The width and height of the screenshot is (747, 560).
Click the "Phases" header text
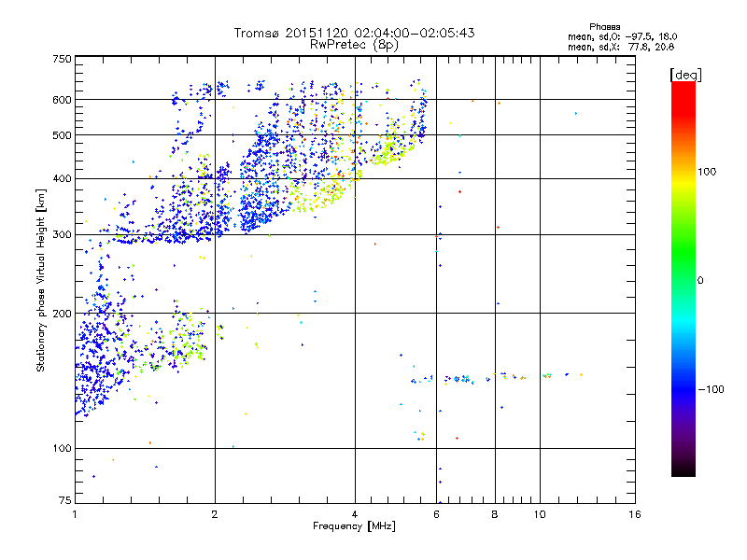click(604, 27)
